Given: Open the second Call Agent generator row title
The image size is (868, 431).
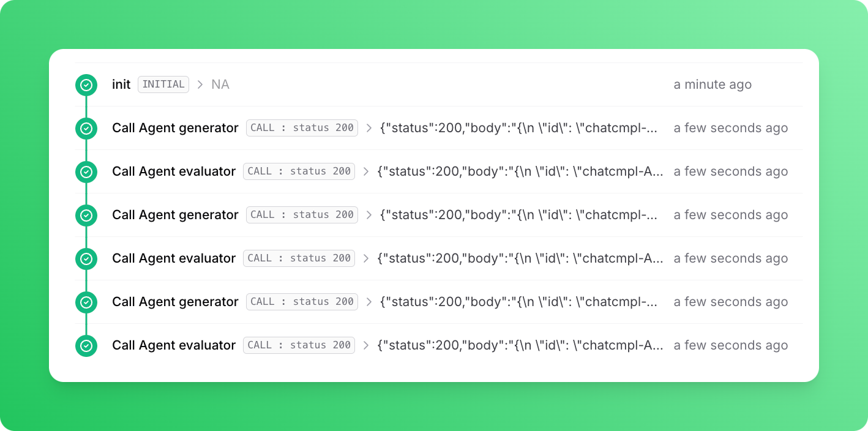Looking at the screenshot, I should tap(175, 215).
